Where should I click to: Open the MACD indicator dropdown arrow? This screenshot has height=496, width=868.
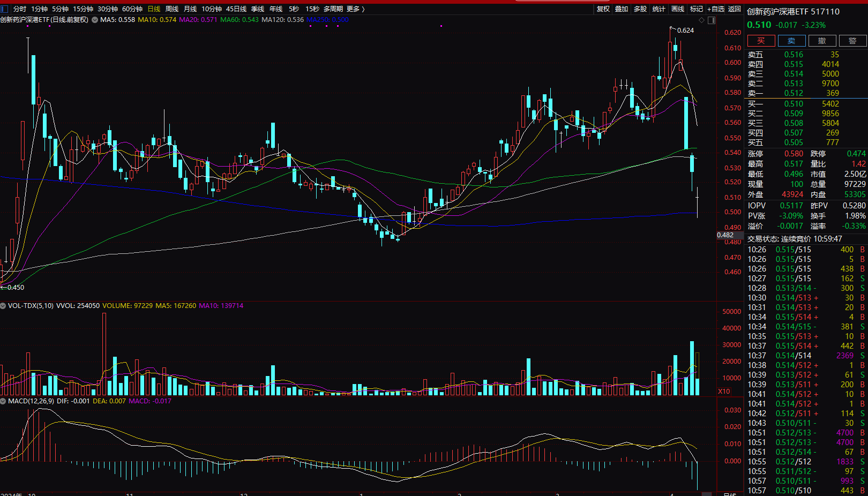pyautogui.click(x=3, y=401)
